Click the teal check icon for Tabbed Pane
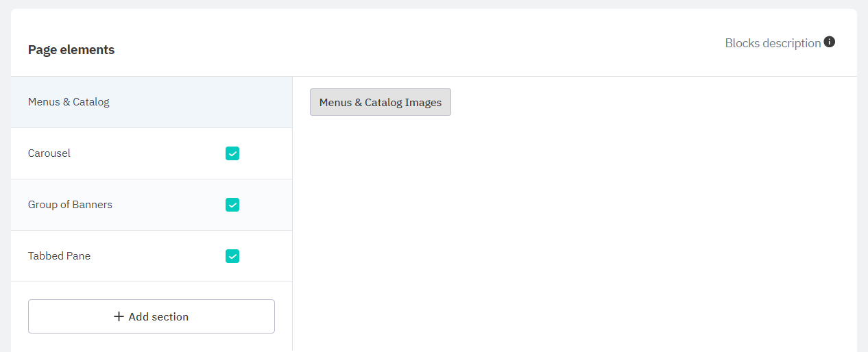 click(x=232, y=256)
